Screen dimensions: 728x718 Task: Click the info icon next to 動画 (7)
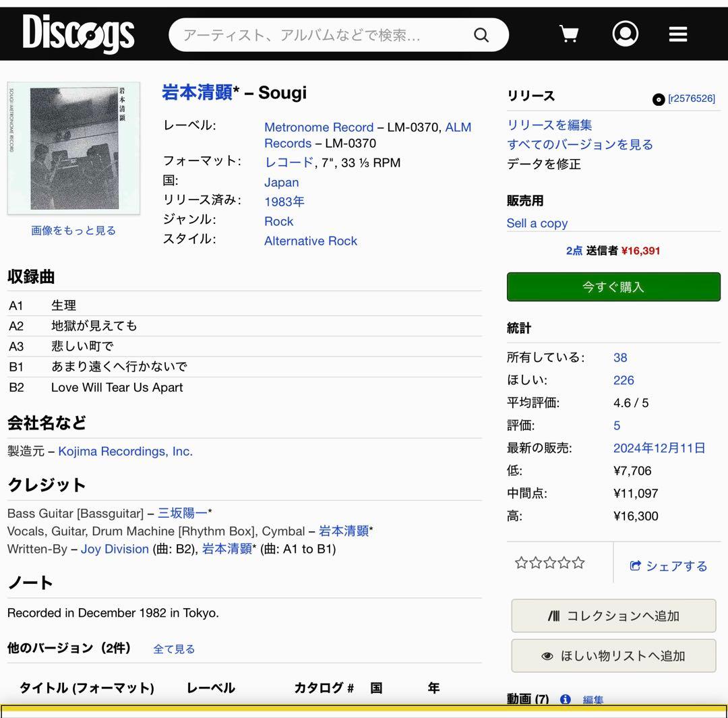click(x=565, y=699)
